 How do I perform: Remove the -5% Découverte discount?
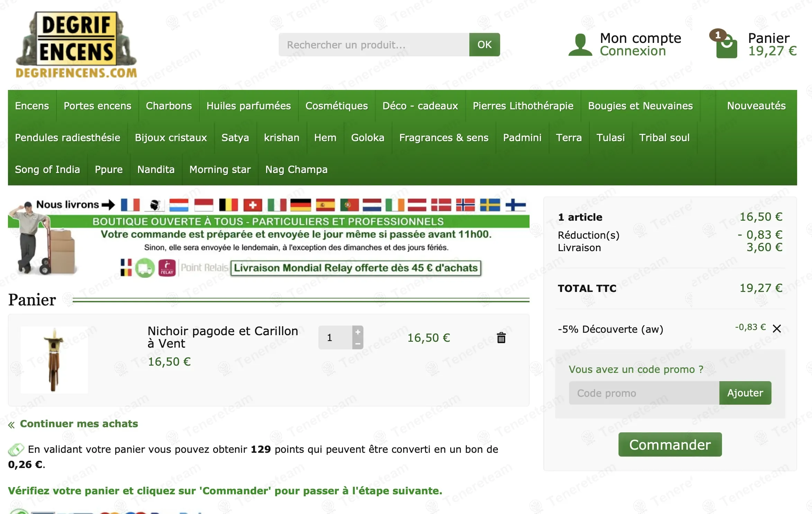(777, 329)
